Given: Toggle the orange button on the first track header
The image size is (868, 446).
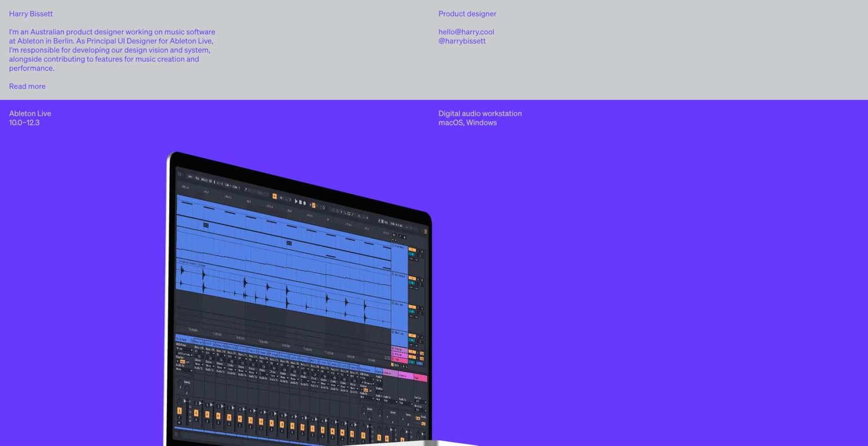Looking at the screenshot, I should (412, 250).
